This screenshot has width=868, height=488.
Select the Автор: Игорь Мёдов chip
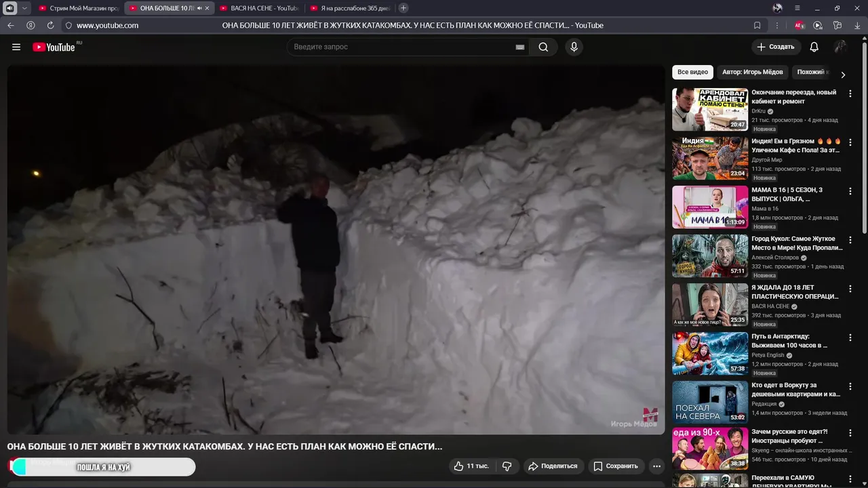click(752, 72)
